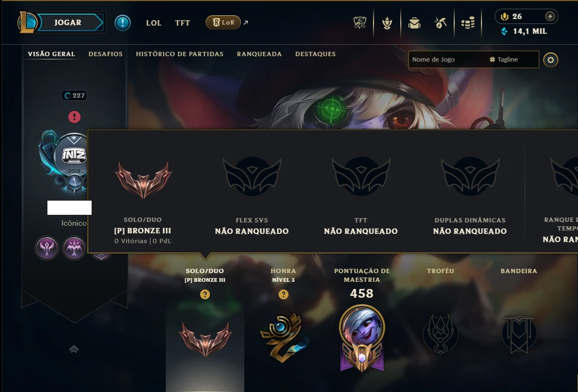
Task: Click the Honra question mark icon
Action: point(283,294)
